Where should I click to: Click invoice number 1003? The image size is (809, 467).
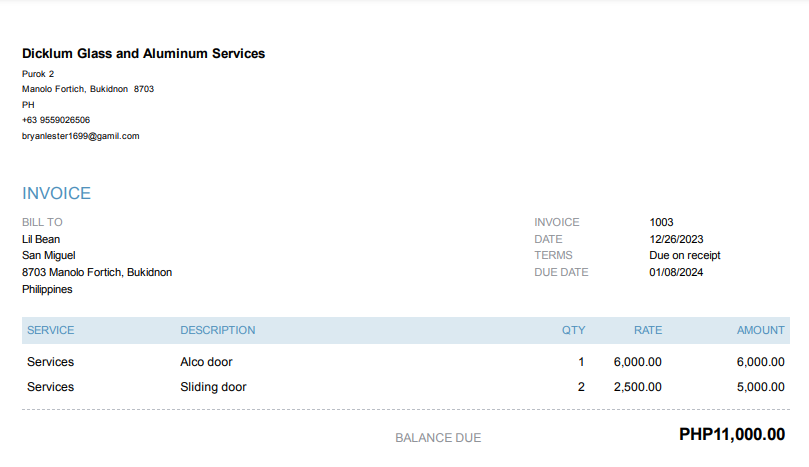pyautogui.click(x=661, y=222)
